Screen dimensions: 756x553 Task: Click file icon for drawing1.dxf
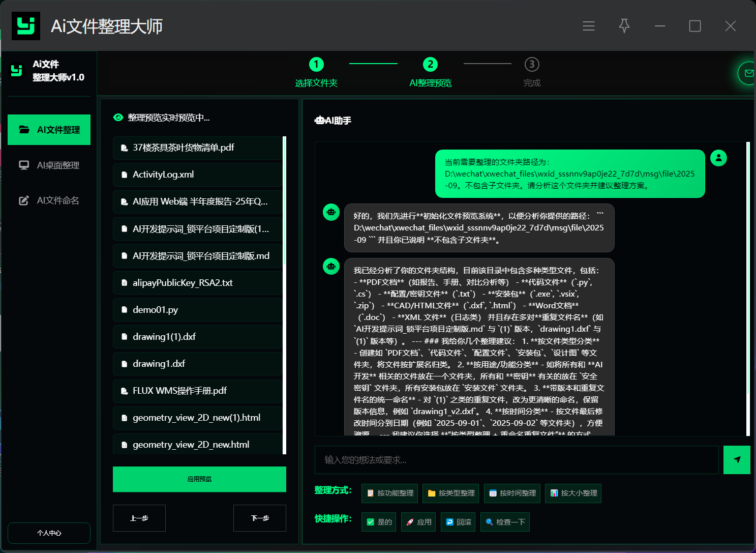pyautogui.click(x=124, y=364)
